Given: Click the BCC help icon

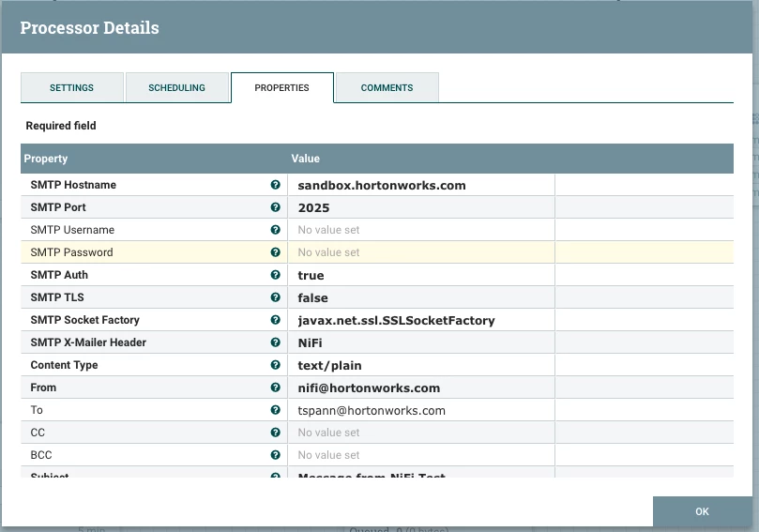Looking at the screenshot, I should point(276,454).
